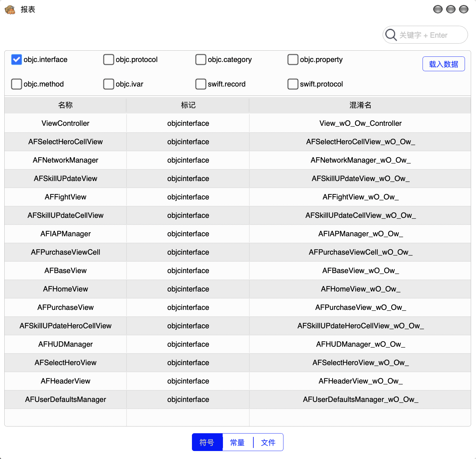Click the magnifier search icon
Viewport: 476px width, 459px height.
pos(391,35)
